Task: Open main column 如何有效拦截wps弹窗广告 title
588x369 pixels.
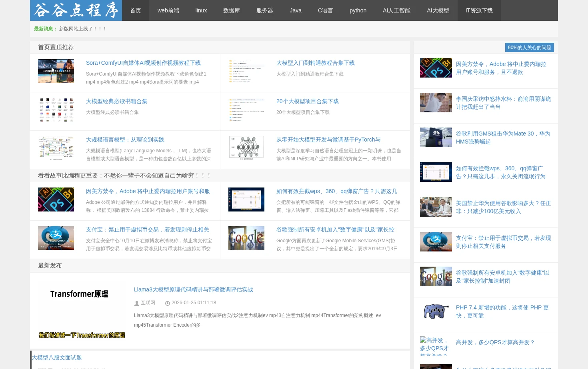Action: tap(337, 191)
